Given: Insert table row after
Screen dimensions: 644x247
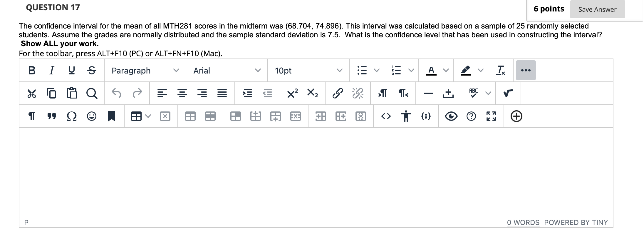Looking at the screenshot, I should click(x=276, y=116).
